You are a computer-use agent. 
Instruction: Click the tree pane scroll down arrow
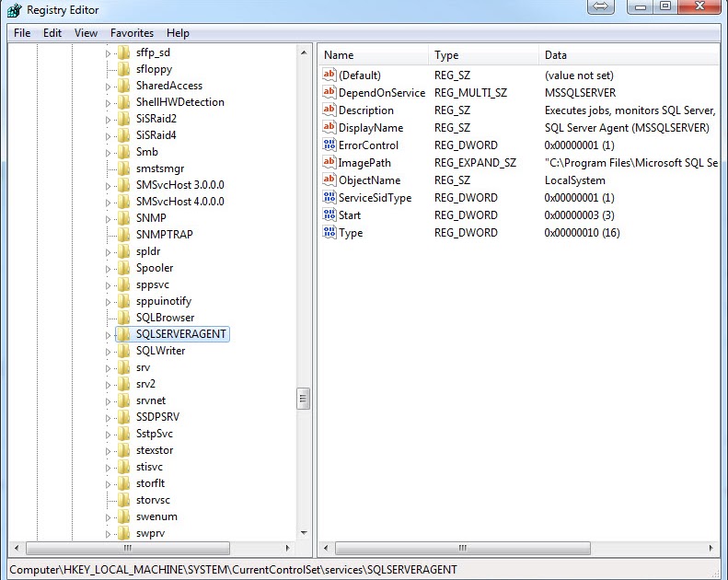click(x=304, y=533)
